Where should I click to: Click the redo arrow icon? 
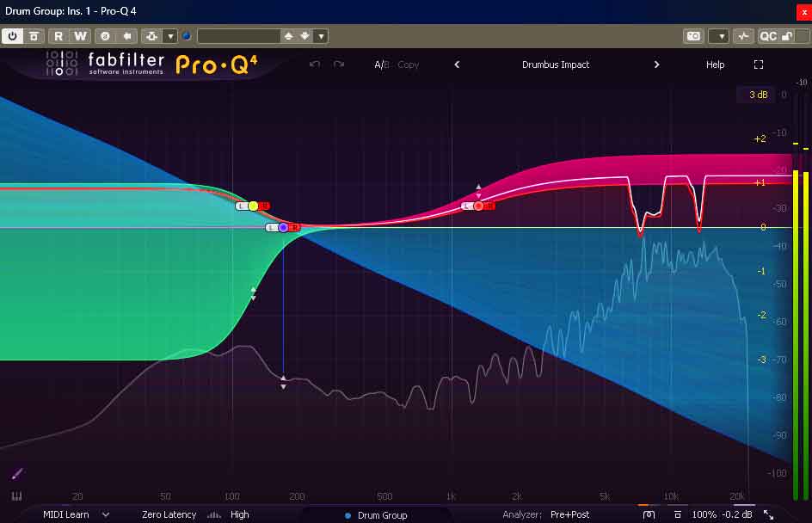tap(339, 65)
